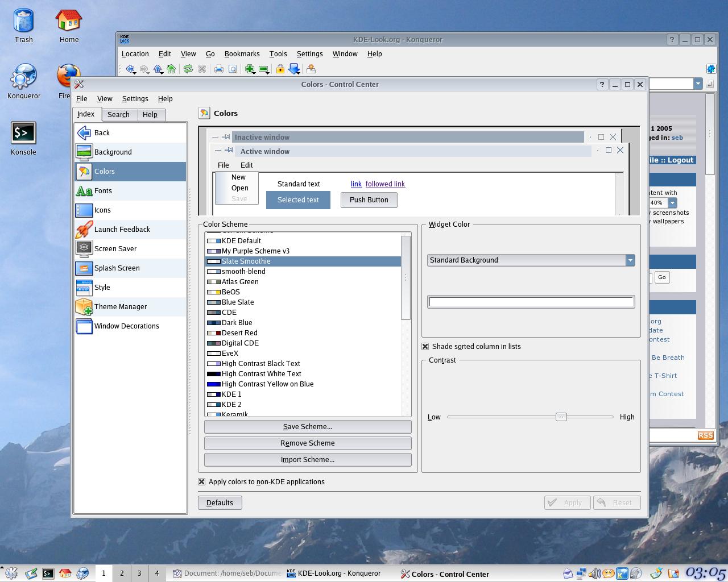728x582 pixels.
Task: Open the Background settings module
Action: coord(131,152)
